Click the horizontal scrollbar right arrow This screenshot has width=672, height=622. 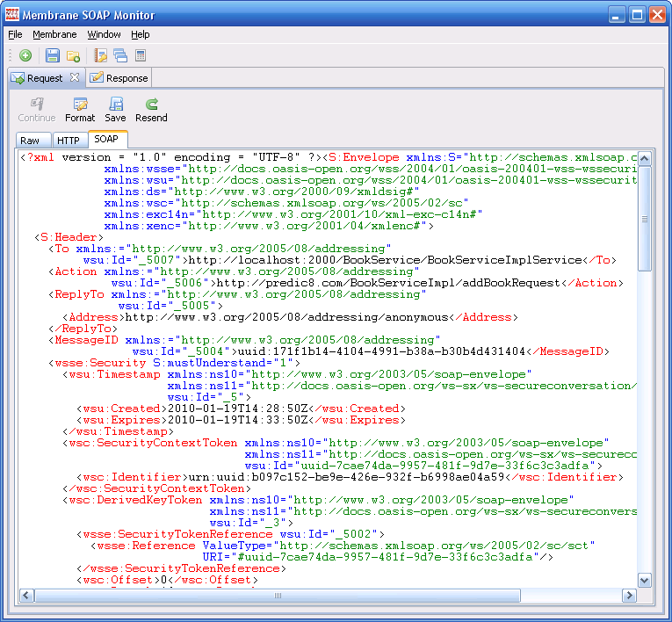tap(629, 595)
